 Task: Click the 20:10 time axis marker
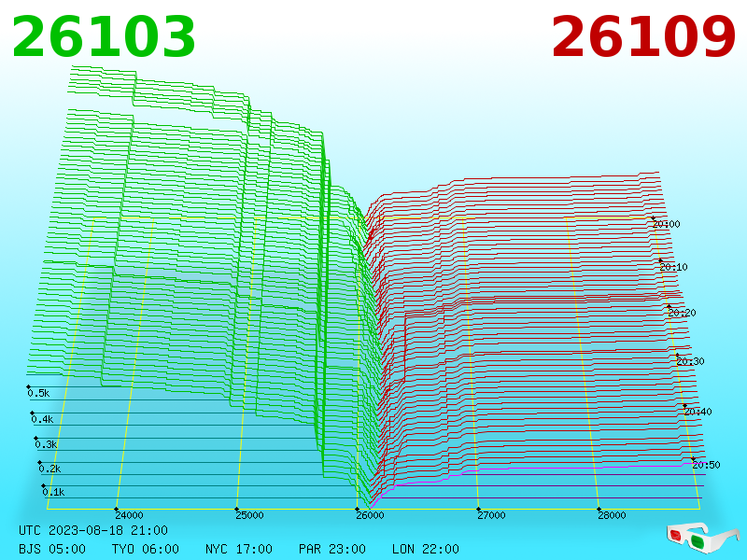click(x=673, y=267)
